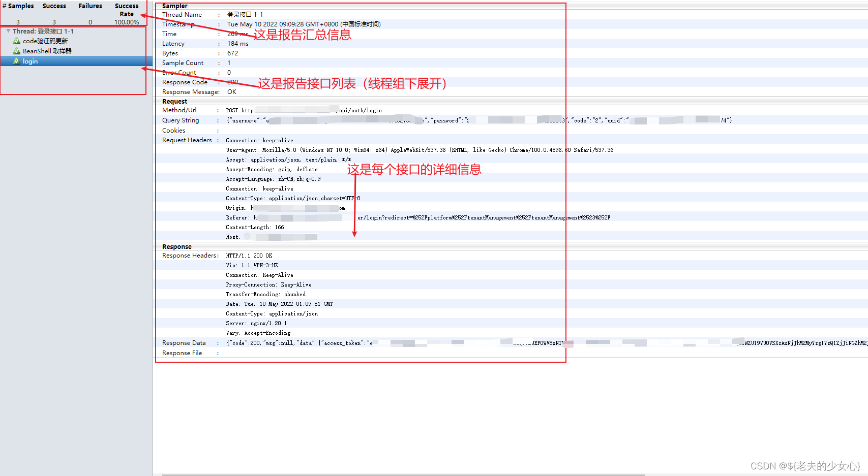Click the Cookies label
The image size is (868, 476).
click(174, 131)
